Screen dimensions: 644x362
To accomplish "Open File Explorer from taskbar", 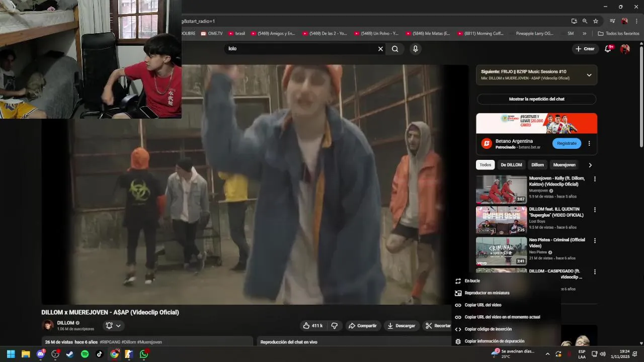I will click(26, 354).
